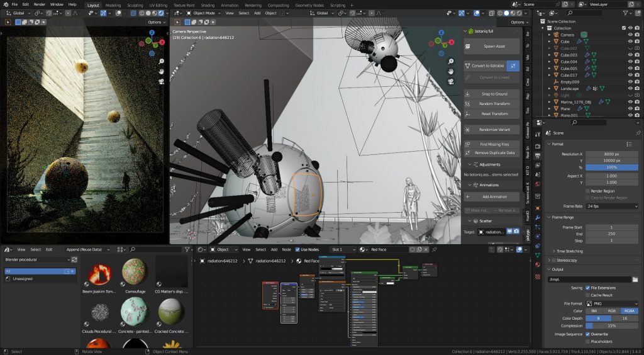644x355 pixels.
Task: Open the Blender procedural library dropdown
Action: [x=37, y=260]
